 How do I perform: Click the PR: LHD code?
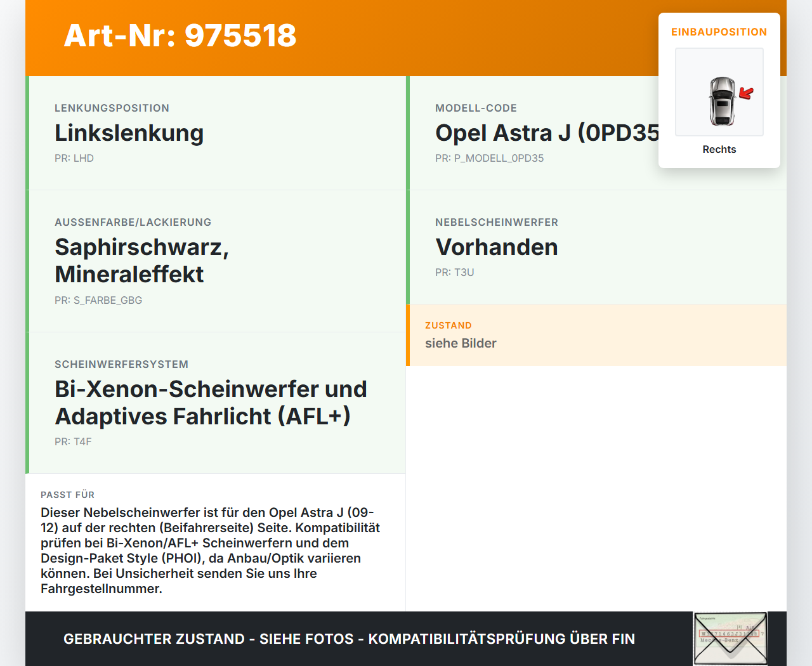tap(74, 158)
